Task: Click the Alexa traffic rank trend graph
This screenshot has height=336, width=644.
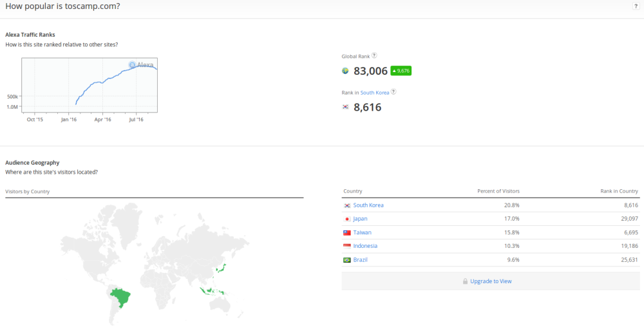Action: 90,85
